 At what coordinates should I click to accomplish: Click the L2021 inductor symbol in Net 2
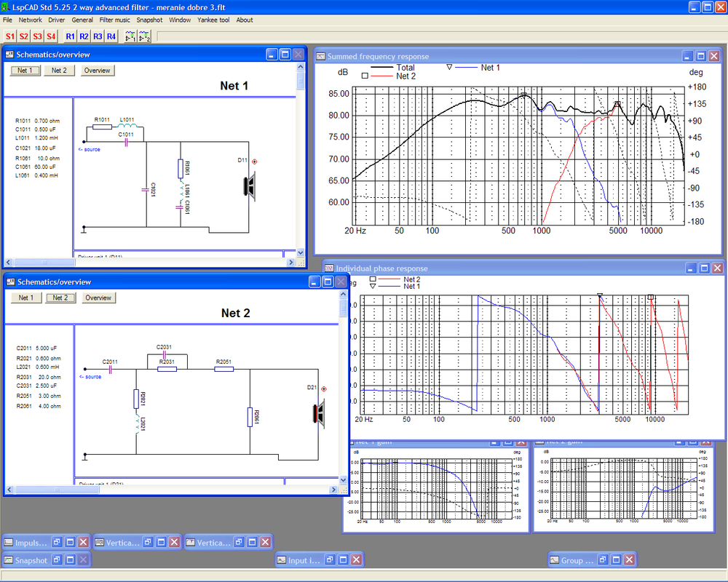[x=137, y=424]
